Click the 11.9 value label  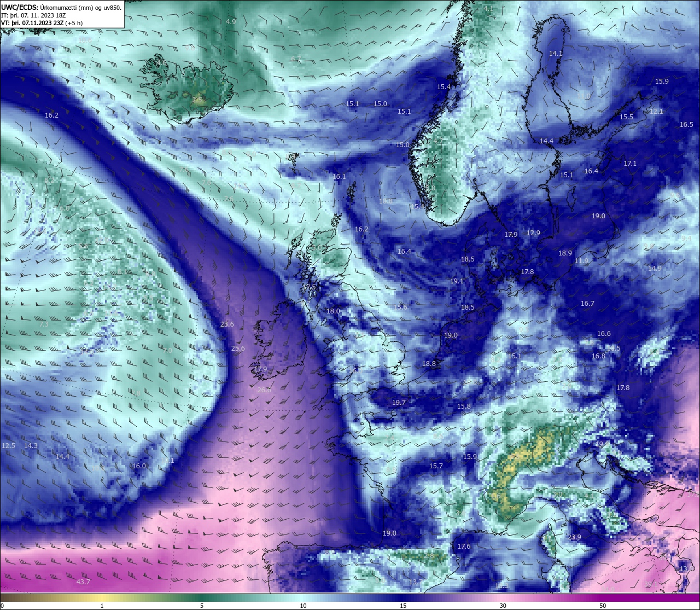click(581, 261)
